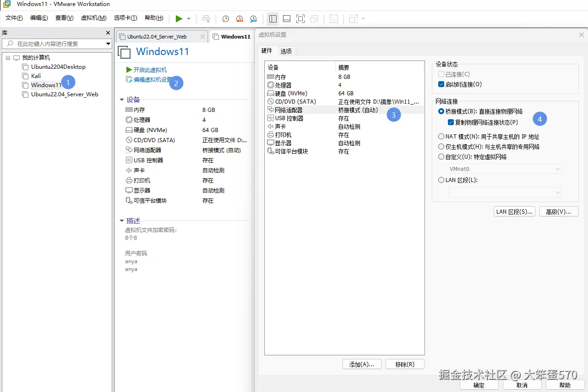Collapse the 描述 section
The image size is (588, 392).
(x=122, y=221)
